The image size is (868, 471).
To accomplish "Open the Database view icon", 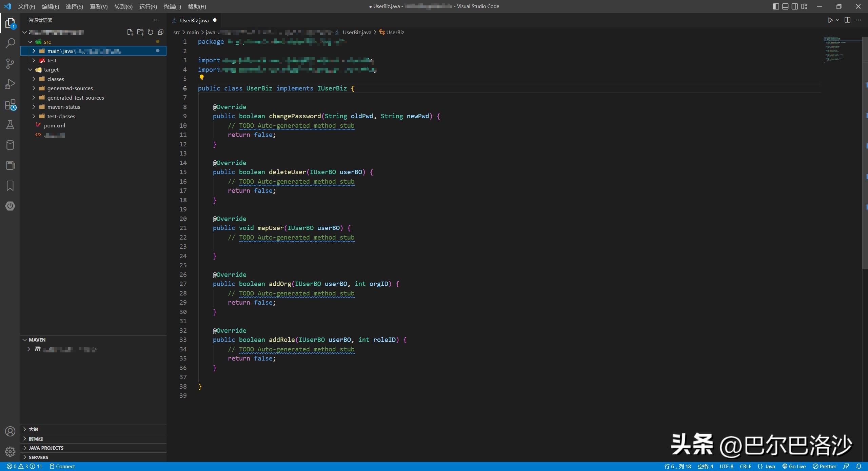I will (x=10, y=145).
